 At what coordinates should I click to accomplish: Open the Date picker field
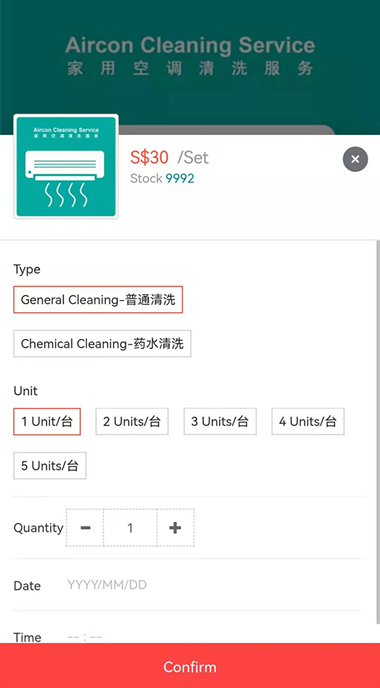(x=213, y=585)
